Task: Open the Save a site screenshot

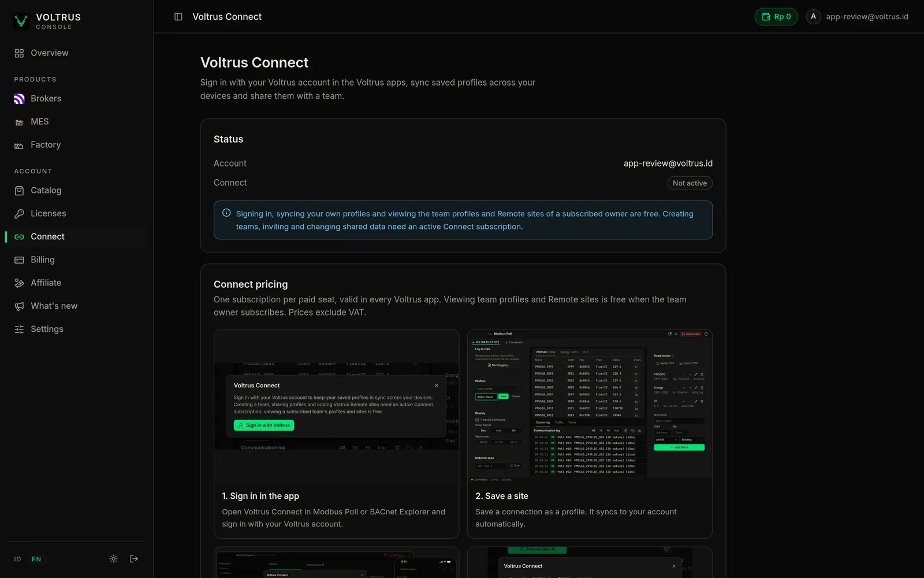Action: (590, 406)
